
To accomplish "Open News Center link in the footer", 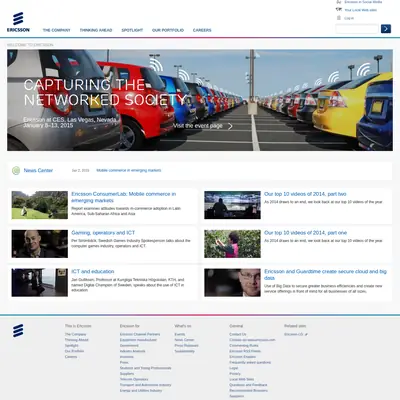I will [x=184, y=340].
